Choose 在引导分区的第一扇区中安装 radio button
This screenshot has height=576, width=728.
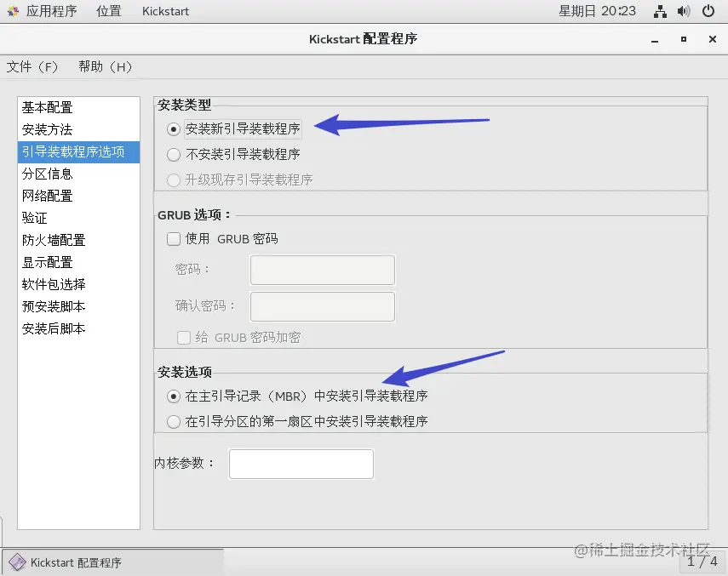(x=174, y=422)
